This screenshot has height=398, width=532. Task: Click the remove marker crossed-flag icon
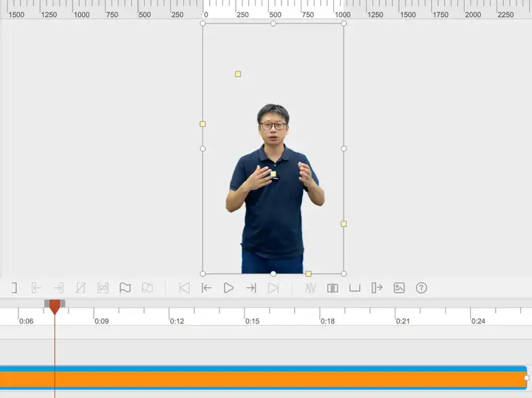pos(147,288)
